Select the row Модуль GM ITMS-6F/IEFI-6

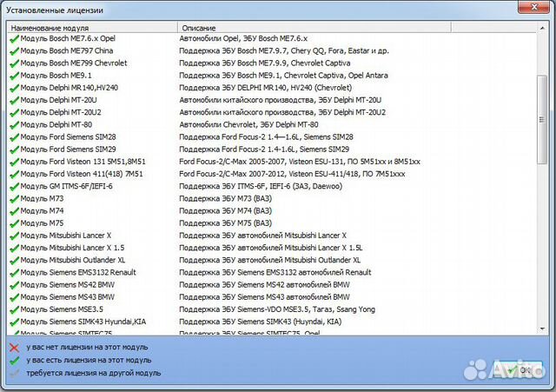[x=272, y=186]
